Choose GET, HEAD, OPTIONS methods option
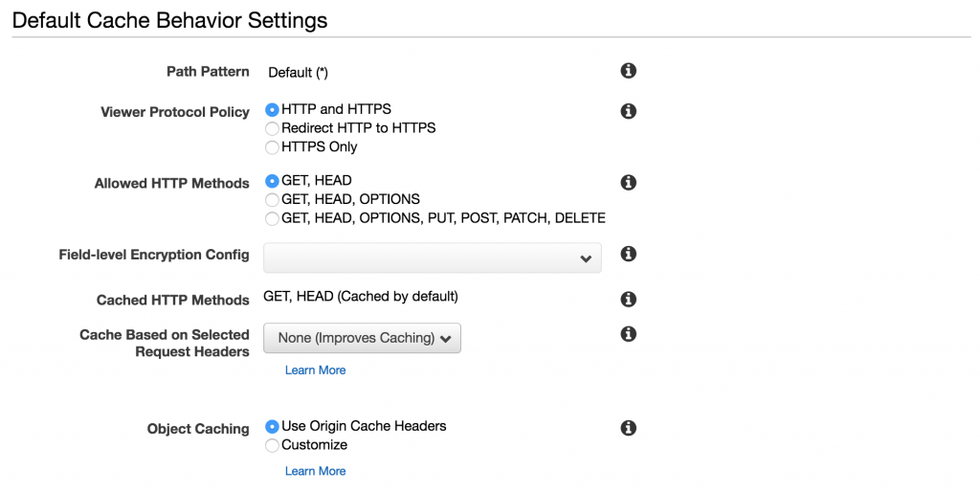 click(273, 200)
